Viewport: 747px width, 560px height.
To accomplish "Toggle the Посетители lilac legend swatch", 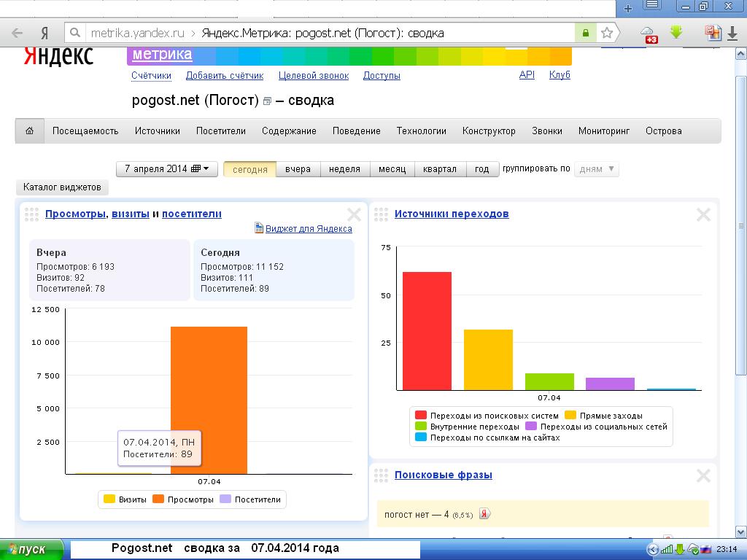I will [225, 499].
